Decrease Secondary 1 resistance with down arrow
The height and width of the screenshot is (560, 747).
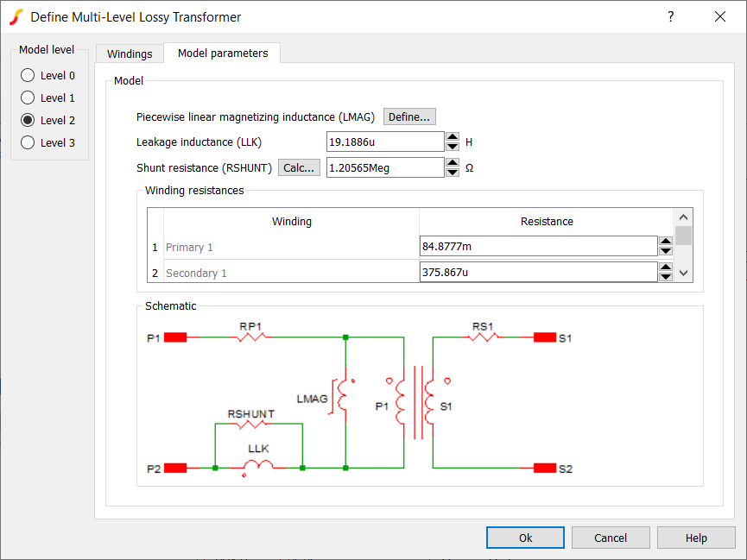pyautogui.click(x=665, y=277)
